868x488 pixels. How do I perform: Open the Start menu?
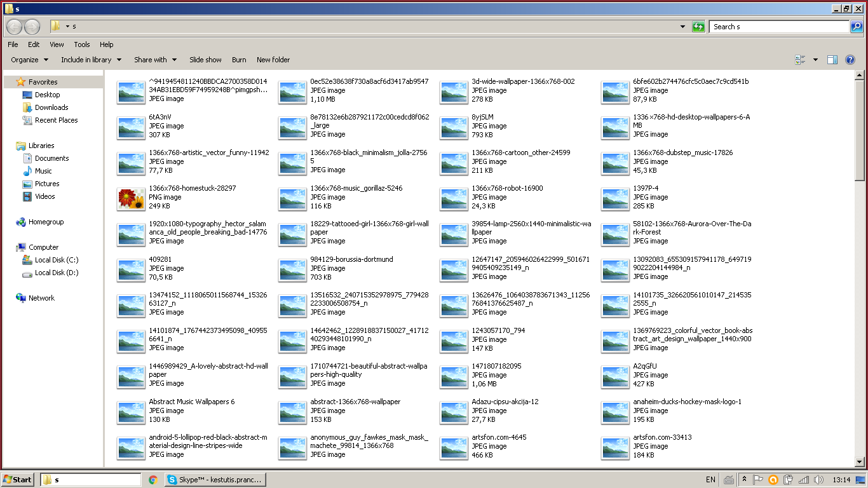click(x=17, y=480)
